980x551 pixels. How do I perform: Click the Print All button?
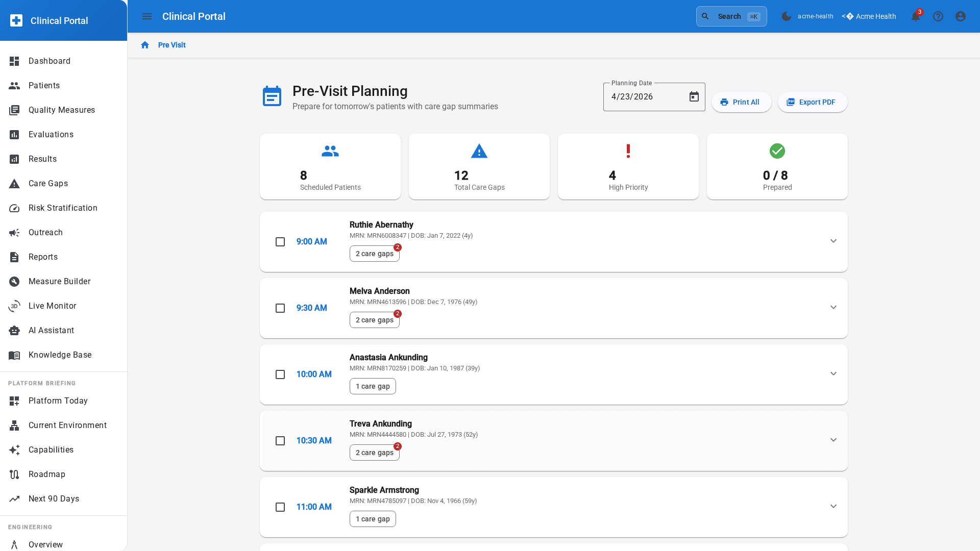coord(741,102)
